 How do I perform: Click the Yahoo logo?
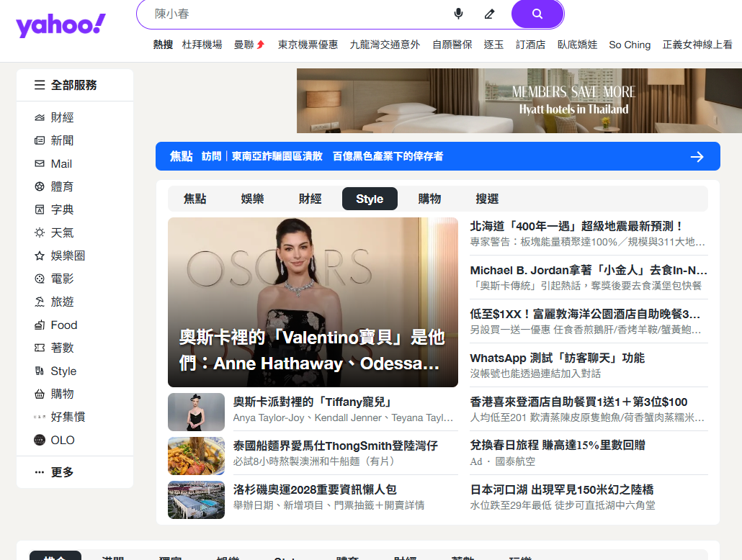pos(61,25)
